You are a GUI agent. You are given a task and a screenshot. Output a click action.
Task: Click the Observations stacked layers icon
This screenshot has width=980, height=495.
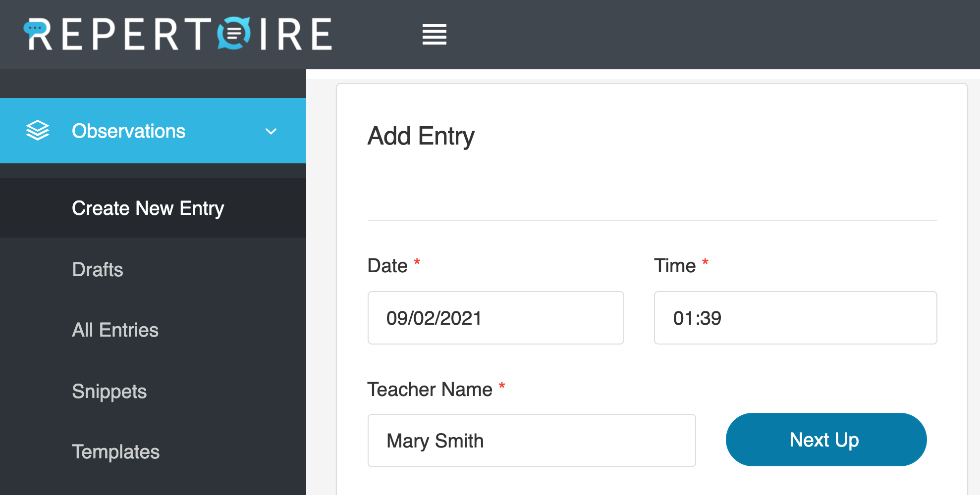click(38, 131)
